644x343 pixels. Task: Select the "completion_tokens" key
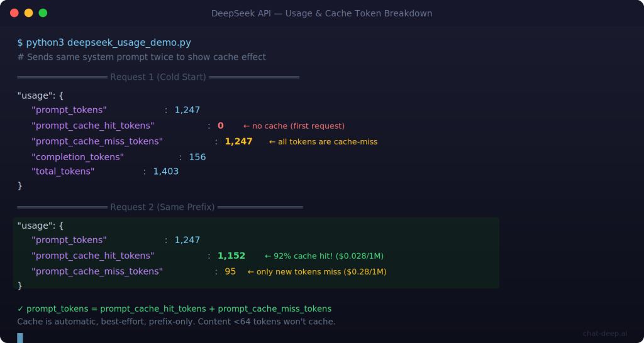[x=77, y=157]
